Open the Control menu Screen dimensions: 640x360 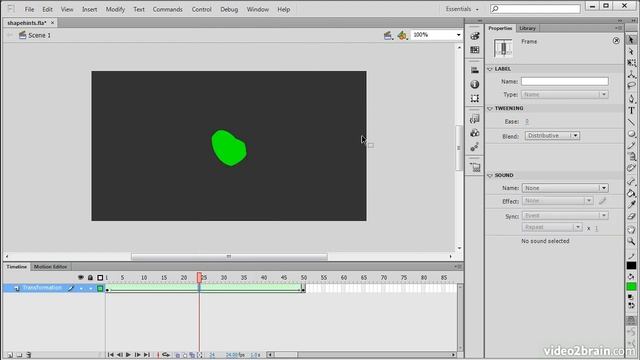click(x=202, y=9)
